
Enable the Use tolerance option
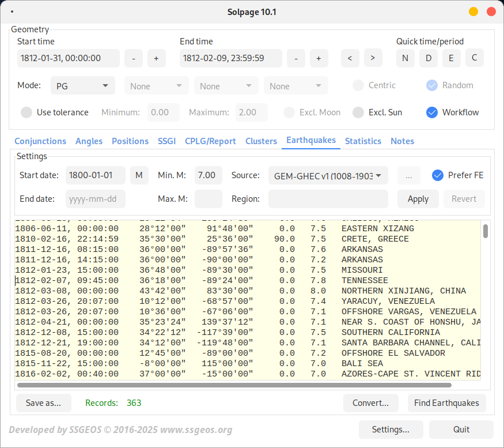click(26, 112)
